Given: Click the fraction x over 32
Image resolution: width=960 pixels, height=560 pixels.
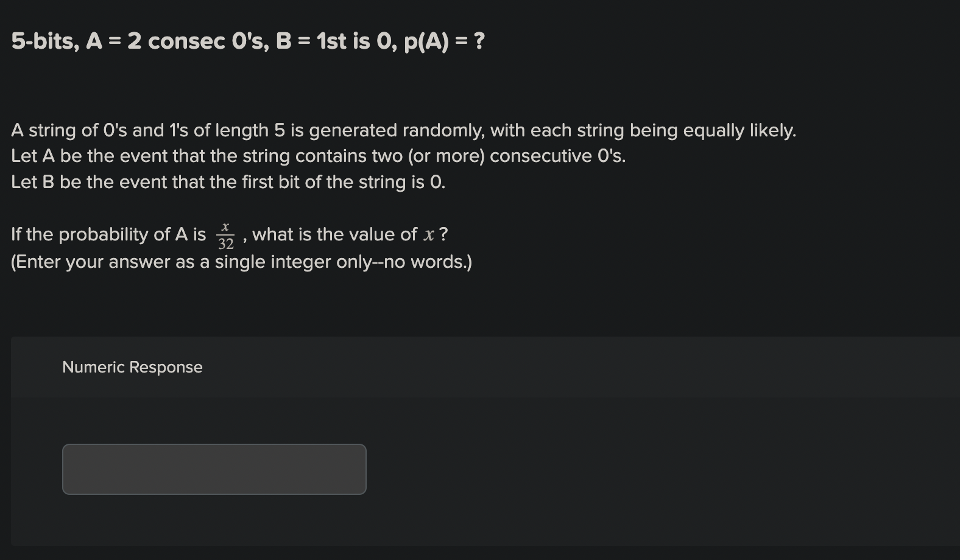Looking at the screenshot, I should pyautogui.click(x=226, y=234).
